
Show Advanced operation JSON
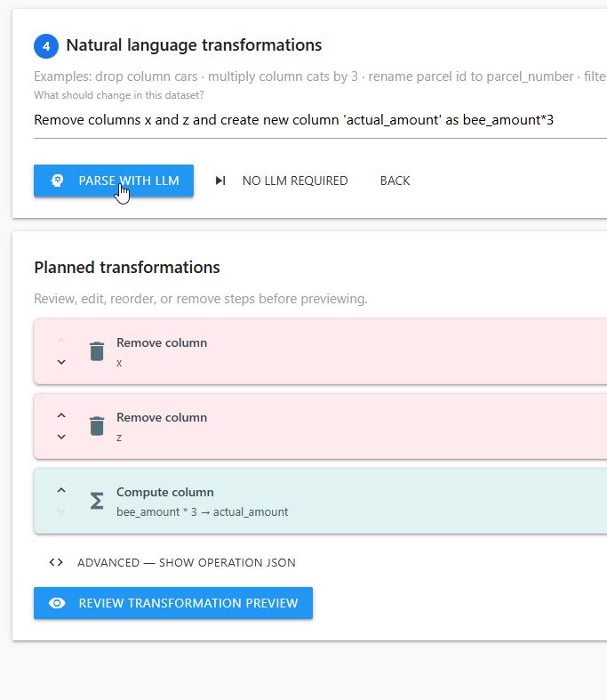(x=172, y=562)
